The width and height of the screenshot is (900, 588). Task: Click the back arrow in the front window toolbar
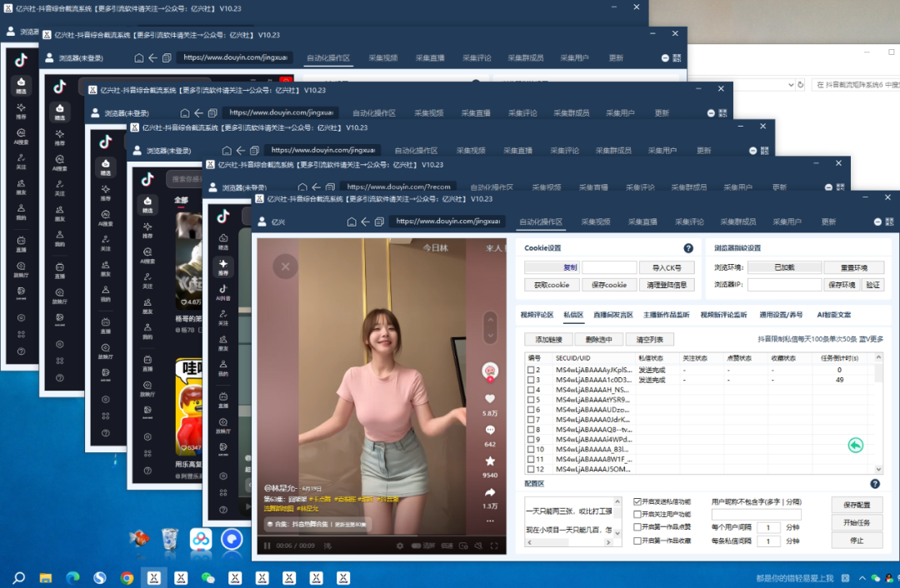tap(366, 222)
